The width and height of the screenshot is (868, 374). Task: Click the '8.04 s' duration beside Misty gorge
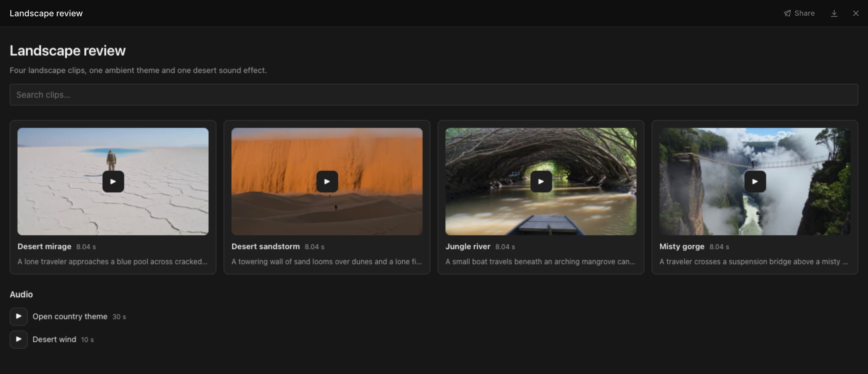tap(719, 247)
